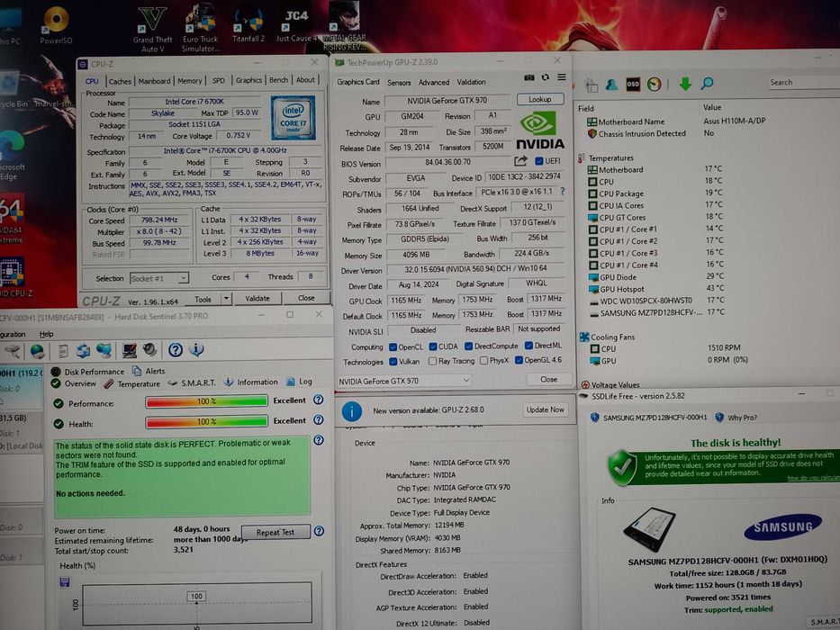Open the S.M.A.R.T. tab in Hard Disk Sentinel

point(192,383)
